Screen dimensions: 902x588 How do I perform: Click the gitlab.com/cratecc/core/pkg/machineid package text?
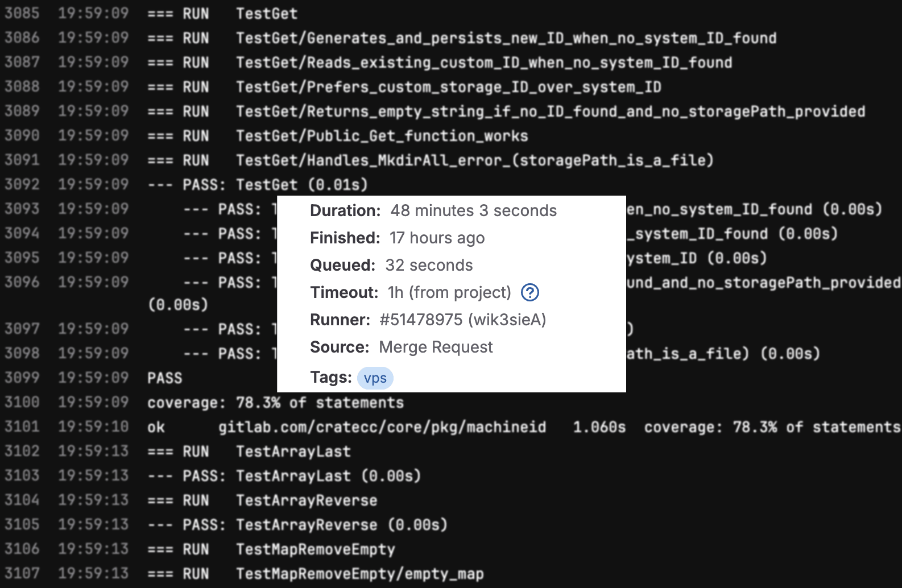point(382,427)
